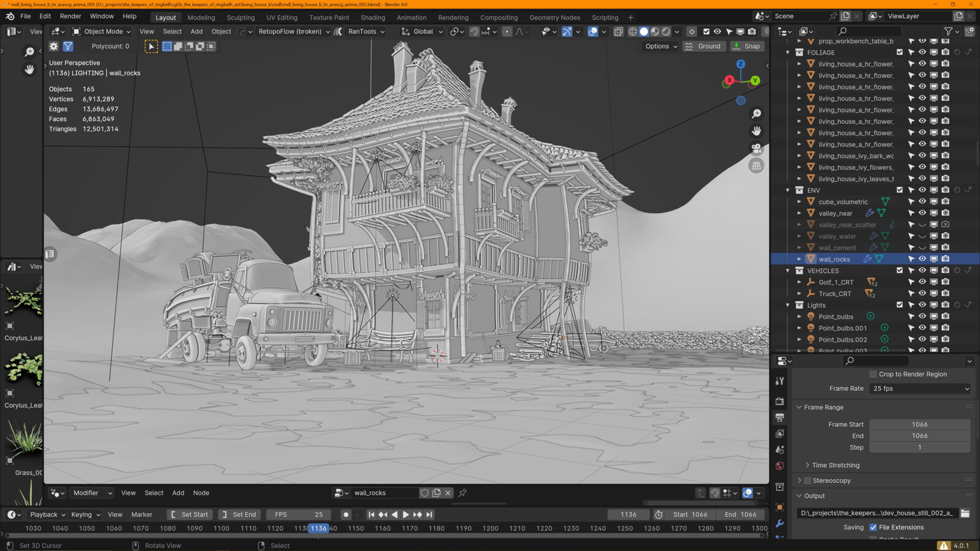Image resolution: width=980 pixels, height=551 pixels.
Task: Enable the Stereoscopy checkbox
Action: 807,481
